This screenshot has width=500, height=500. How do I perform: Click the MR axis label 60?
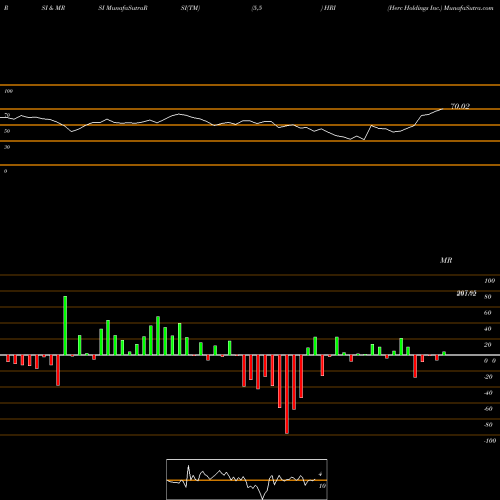(x=488, y=313)
